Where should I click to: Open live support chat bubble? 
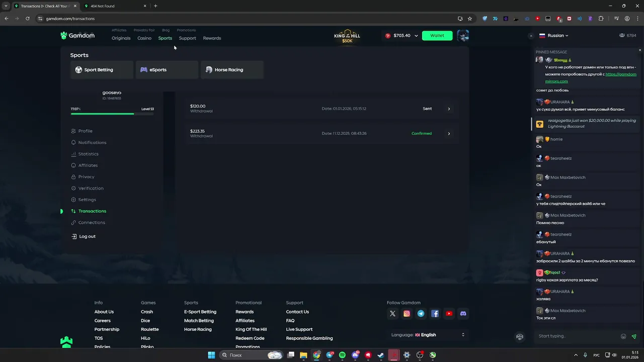(x=520, y=337)
